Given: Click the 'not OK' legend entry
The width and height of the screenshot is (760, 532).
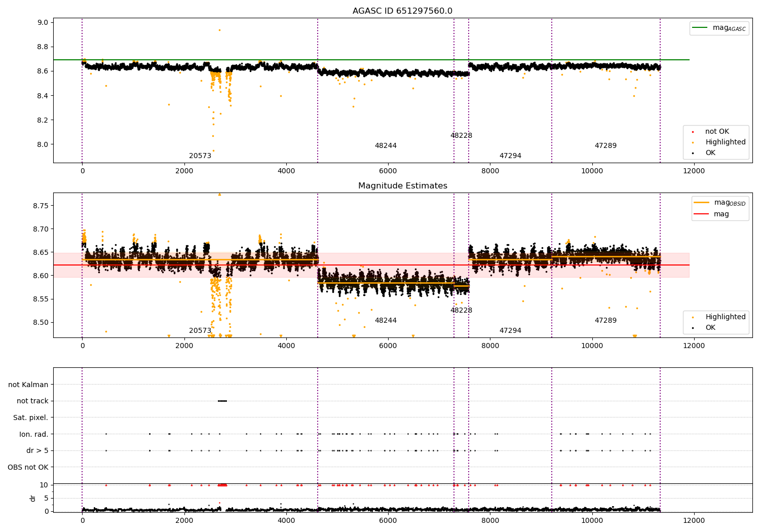Looking at the screenshot, I should point(717,132).
